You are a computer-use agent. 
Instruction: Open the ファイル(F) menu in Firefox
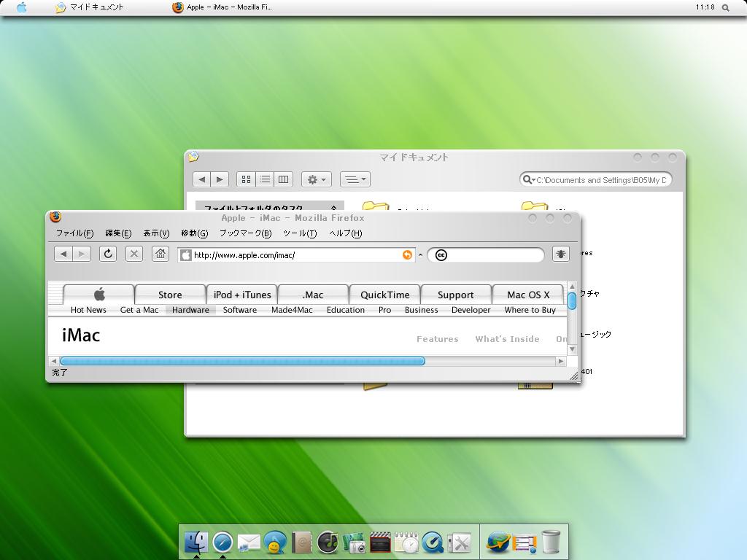tap(75, 233)
